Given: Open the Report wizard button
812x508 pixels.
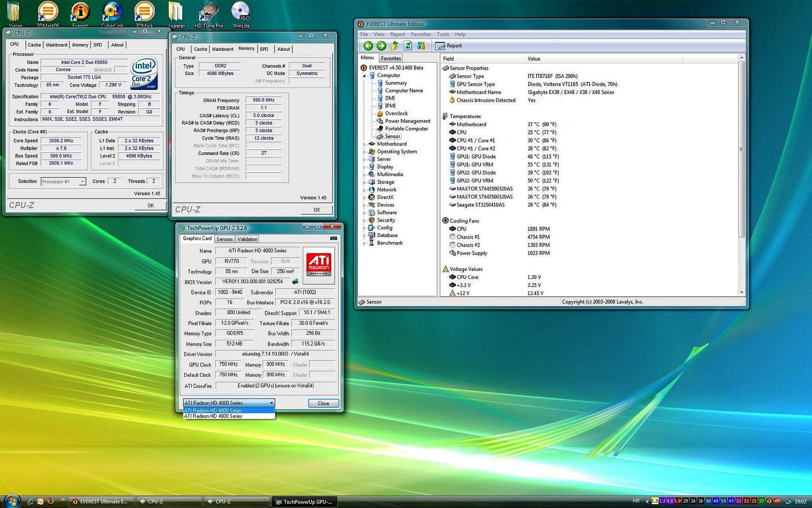Looking at the screenshot, I should pos(449,46).
